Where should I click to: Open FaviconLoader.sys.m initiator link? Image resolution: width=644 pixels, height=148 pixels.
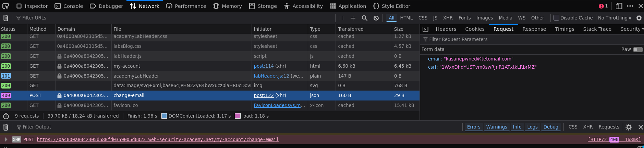[279, 105]
